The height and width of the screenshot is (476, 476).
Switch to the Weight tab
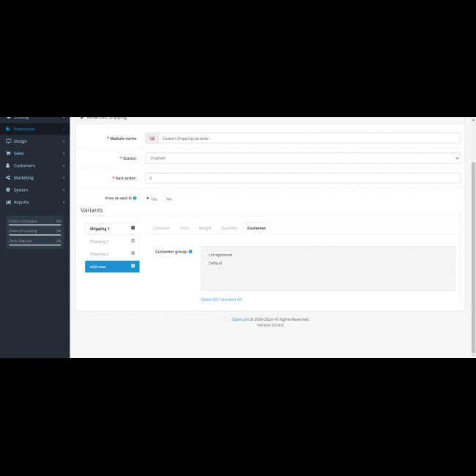click(205, 228)
